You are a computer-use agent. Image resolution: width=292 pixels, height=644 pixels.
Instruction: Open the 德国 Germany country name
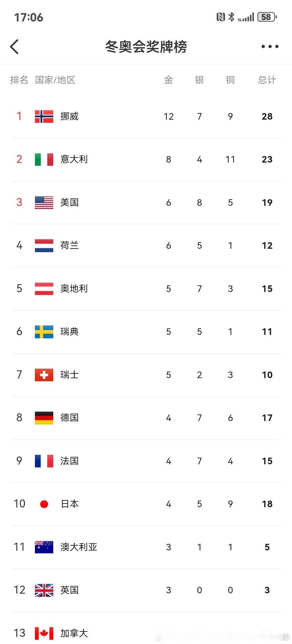pyautogui.click(x=70, y=418)
